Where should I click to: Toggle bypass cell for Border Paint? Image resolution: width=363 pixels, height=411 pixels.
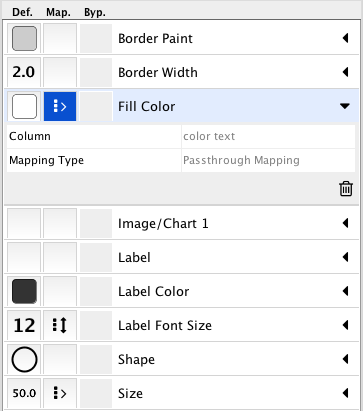[x=96, y=38]
